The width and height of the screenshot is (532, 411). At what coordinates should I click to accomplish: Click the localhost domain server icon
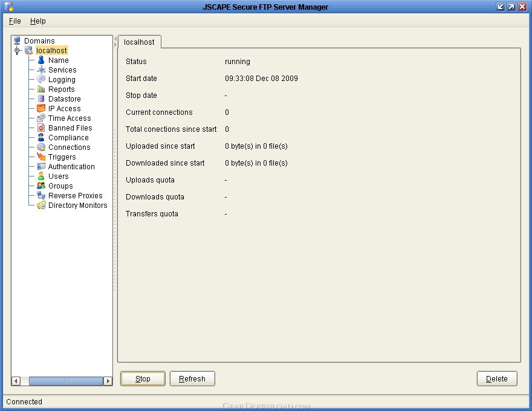[29, 51]
